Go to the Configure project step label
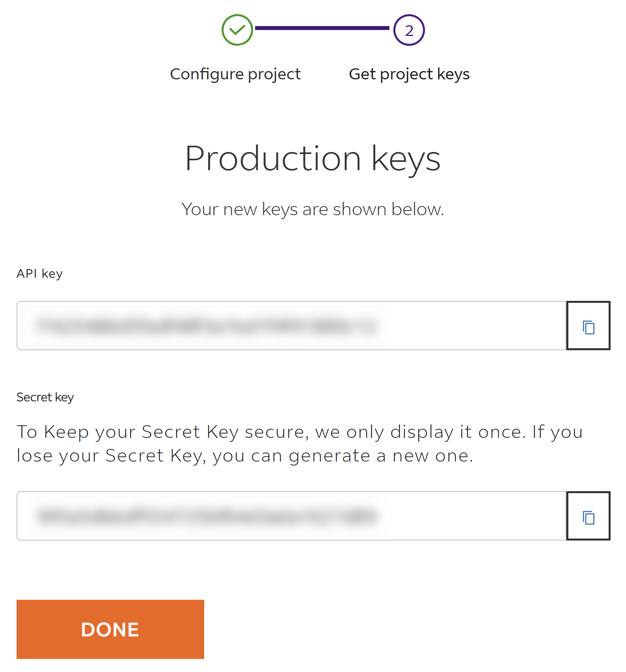The image size is (626, 672). click(x=235, y=75)
